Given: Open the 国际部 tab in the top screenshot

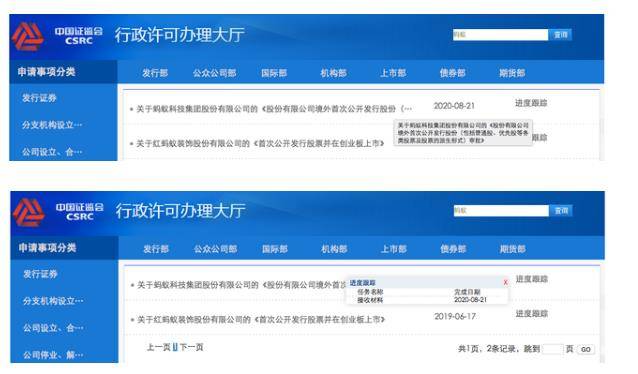Looking at the screenshot, I should click(274, 73).
